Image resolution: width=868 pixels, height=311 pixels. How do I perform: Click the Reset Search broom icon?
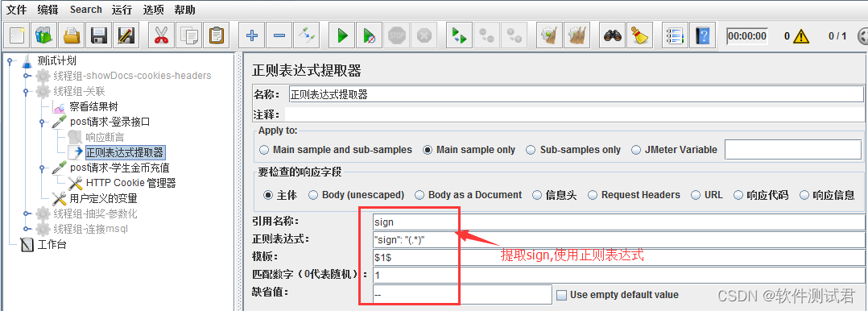(640, 36)
